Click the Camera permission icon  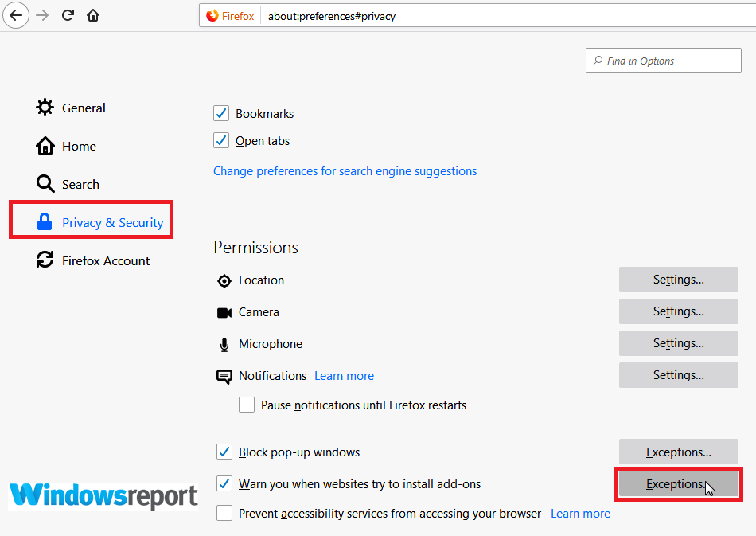point(224,312)
